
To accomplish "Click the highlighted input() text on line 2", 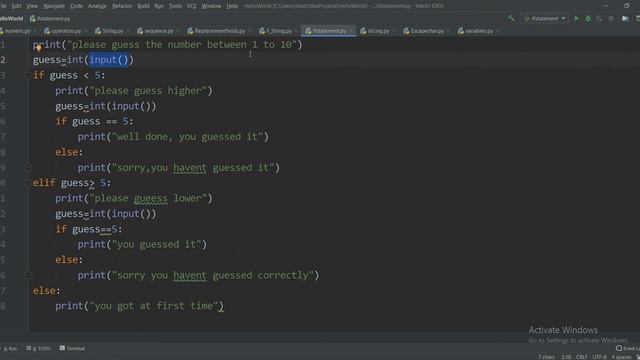I will [x=109, y=60].
